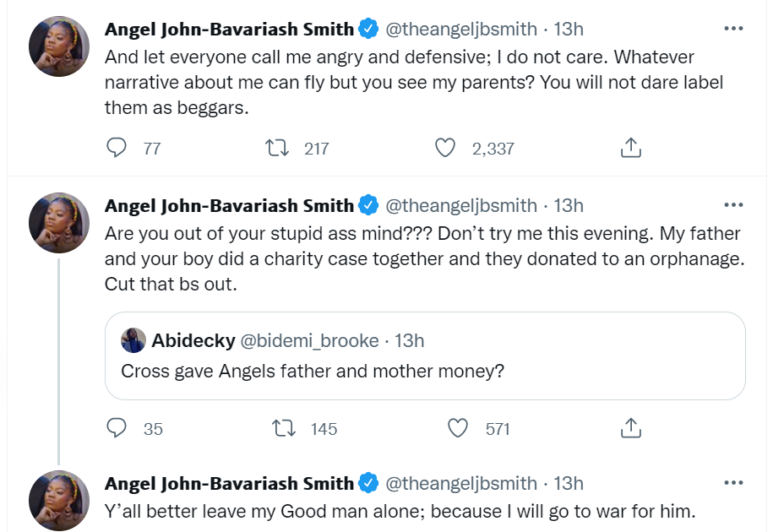The width and height of the screenshot is (784, 532).
Task: Reply to the 'charity case' tweet
Action: pyautogui.click(x=117, y=429)
